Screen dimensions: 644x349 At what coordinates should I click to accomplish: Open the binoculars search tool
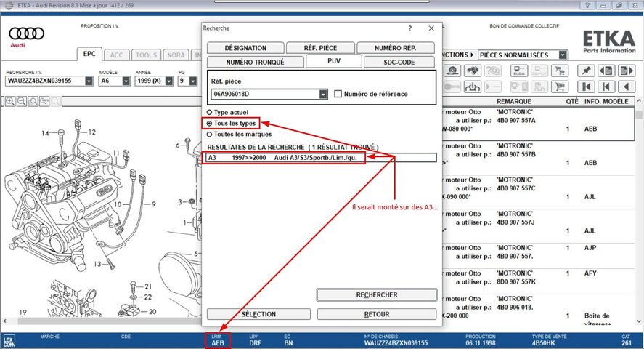(x=473, y=71)
